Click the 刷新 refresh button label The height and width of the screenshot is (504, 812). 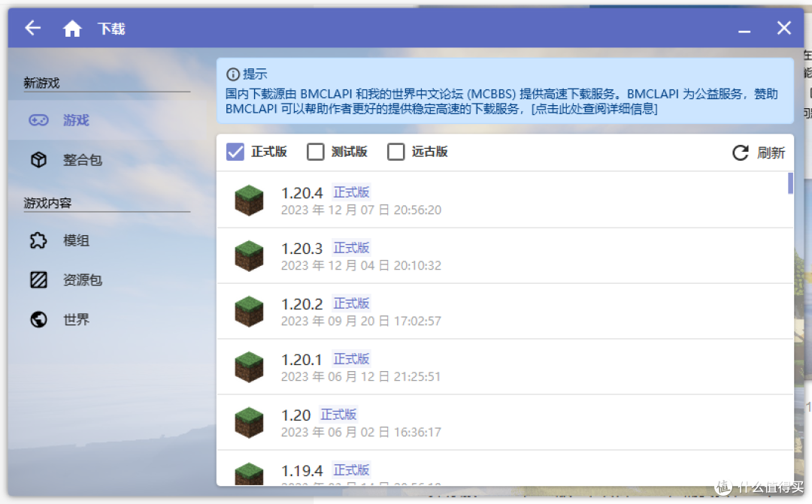pos(771,152)
